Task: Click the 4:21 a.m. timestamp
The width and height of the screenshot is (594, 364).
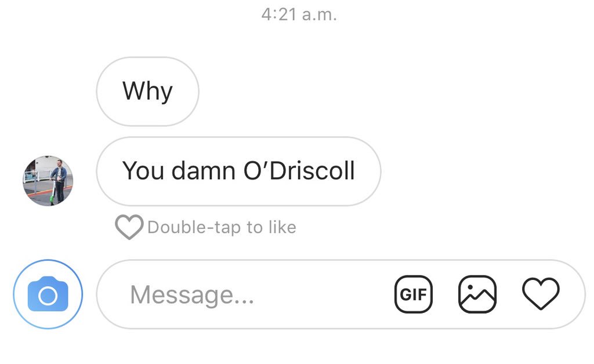Action: (299, 14)
